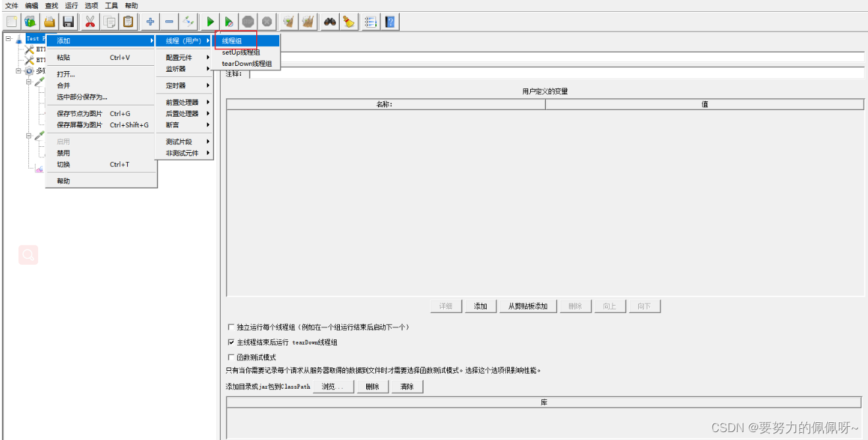
Task: Select the graph listener icon at tree bottom
Action: (40, 169)
